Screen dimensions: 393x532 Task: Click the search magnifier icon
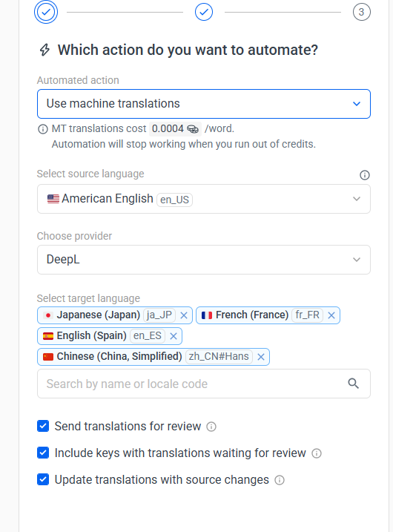coord(353,384)
